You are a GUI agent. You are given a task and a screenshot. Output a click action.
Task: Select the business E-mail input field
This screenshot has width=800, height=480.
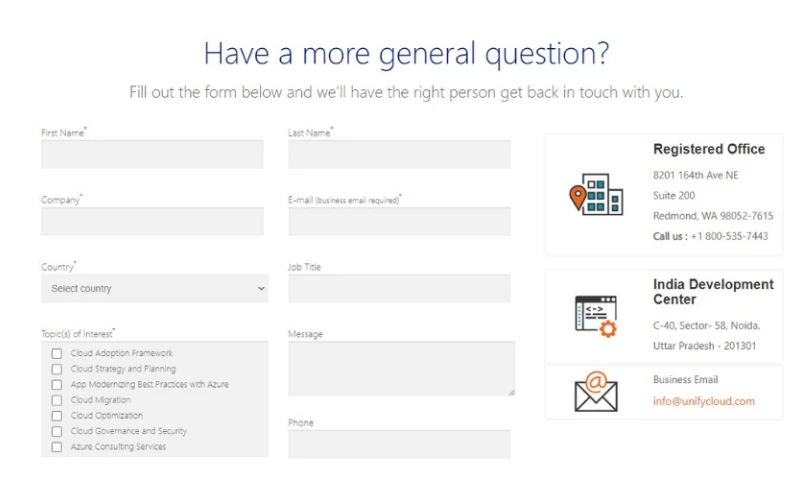(399, 221)
